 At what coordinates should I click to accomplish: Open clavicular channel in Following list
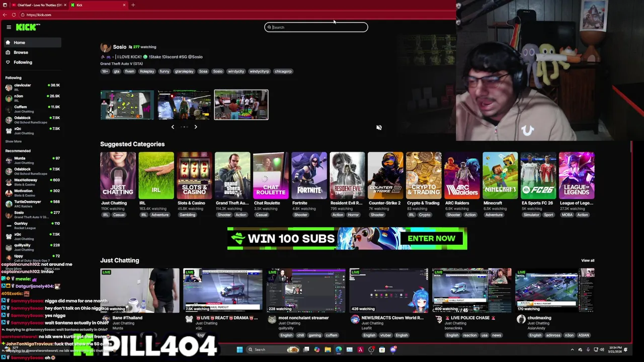coord(33,87)
